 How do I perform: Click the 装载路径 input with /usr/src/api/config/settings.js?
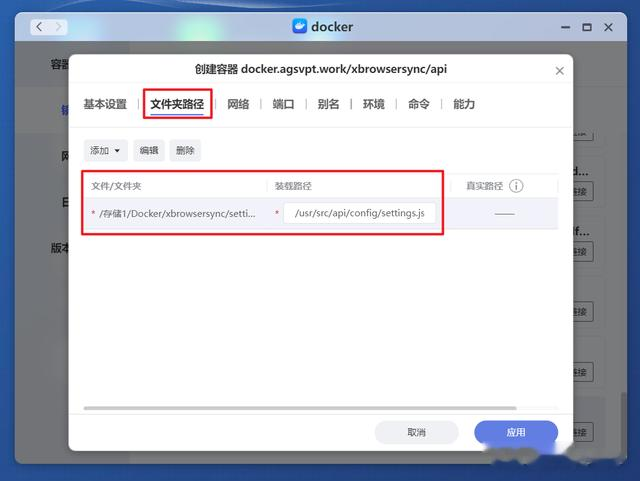[360, 213]
